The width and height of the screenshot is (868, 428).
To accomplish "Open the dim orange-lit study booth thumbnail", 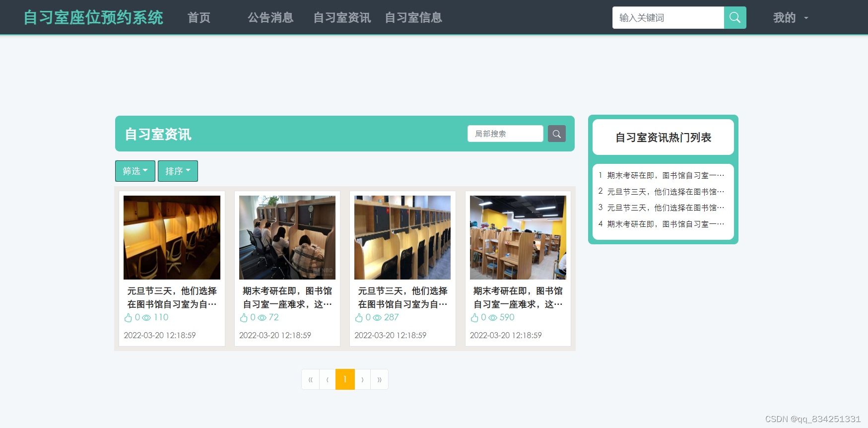I will click(x=172, y=237).
